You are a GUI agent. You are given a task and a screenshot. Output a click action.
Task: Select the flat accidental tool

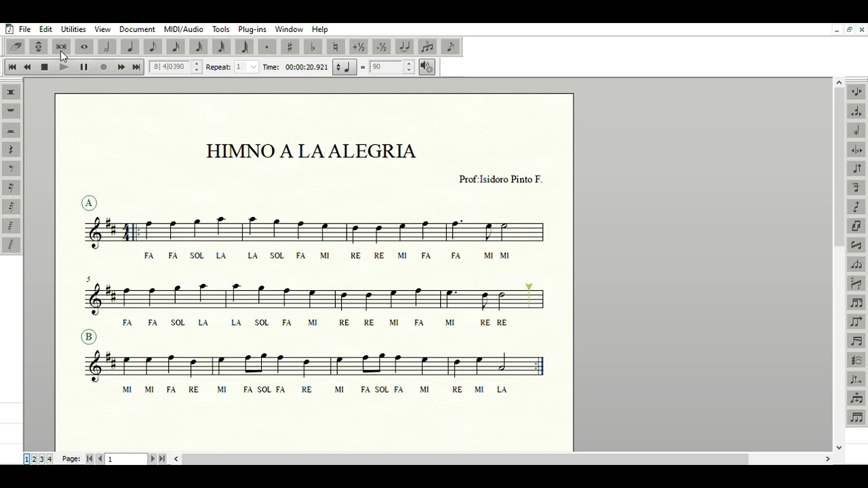(x=313, y=47)
